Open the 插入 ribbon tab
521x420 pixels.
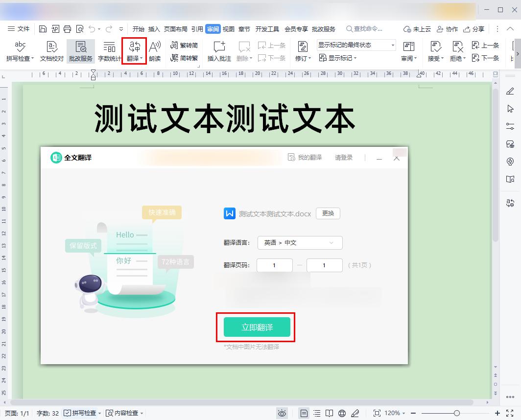click(154, 29)
